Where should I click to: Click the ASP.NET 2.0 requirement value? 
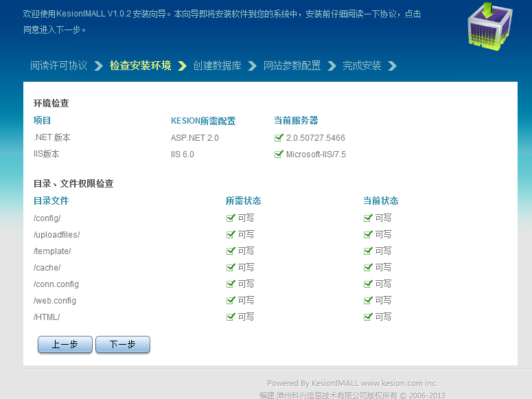[195, 138]
